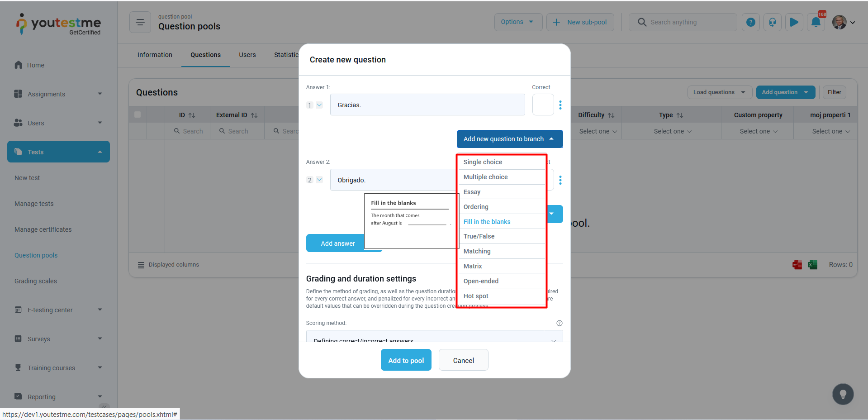This screenshot has height=420, width=868.
Task: Click Add new question to branch button
Action: pos(510,139)
